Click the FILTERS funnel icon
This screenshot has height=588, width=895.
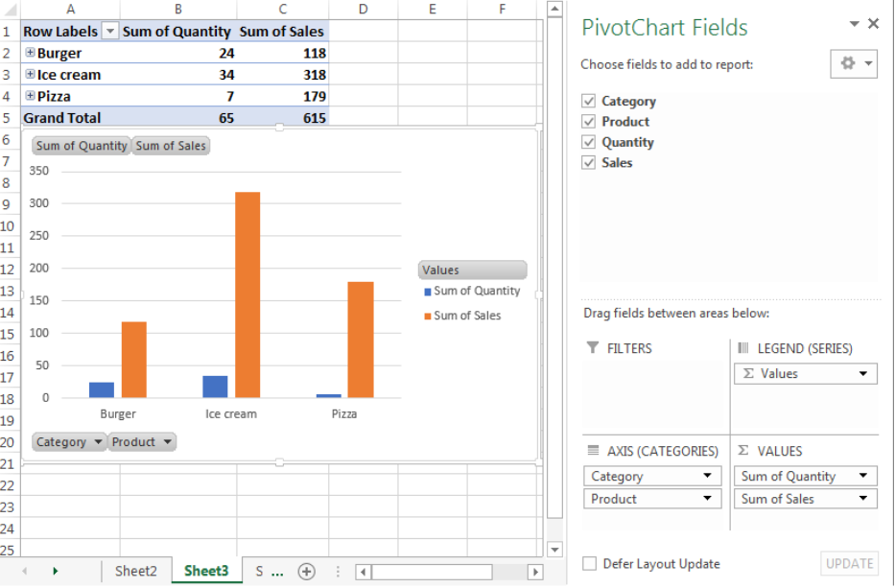coord(593,348)
